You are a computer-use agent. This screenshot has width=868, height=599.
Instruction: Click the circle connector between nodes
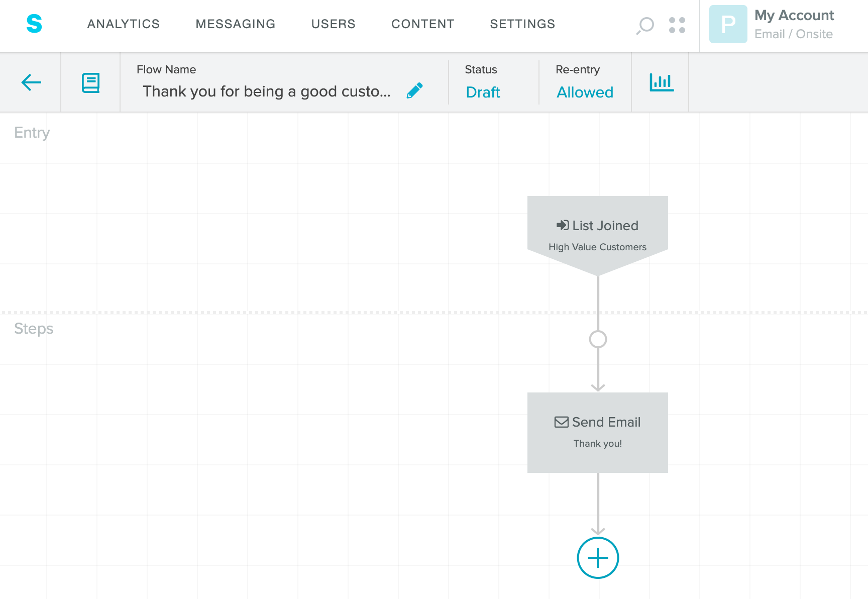[598, 339]
